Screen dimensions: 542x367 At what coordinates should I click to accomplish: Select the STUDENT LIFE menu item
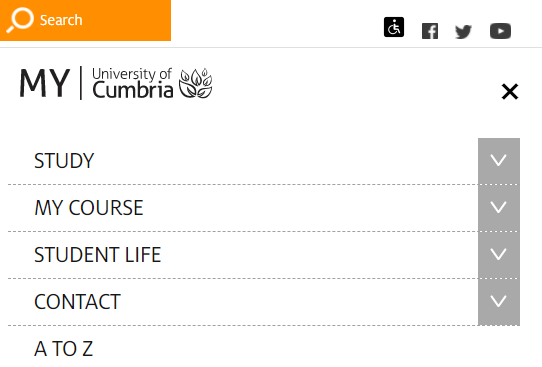click(x=98, y=255)
